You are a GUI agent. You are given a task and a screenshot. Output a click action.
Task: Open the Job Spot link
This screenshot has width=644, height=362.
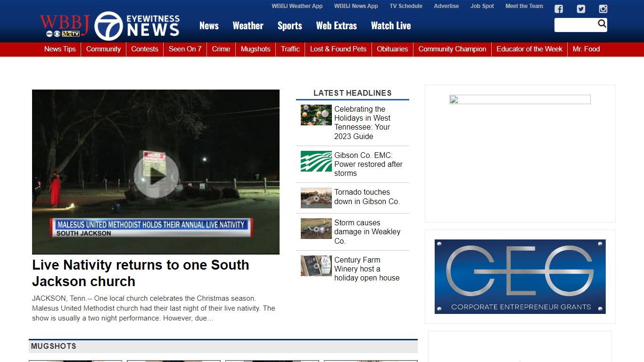pyautogui.click(x=482, y=6)
